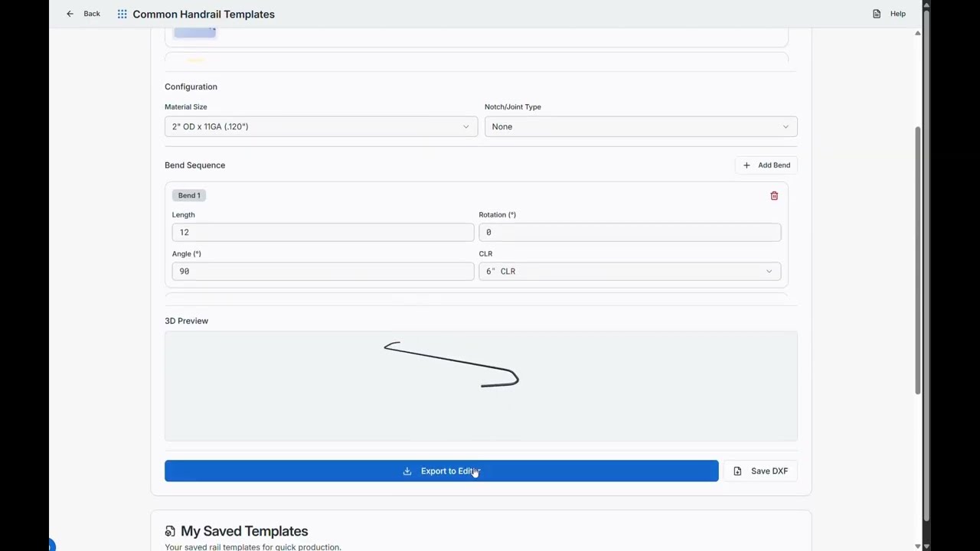
Task: Click Notch/Joint Type chevron arrow
Action: 785,127
